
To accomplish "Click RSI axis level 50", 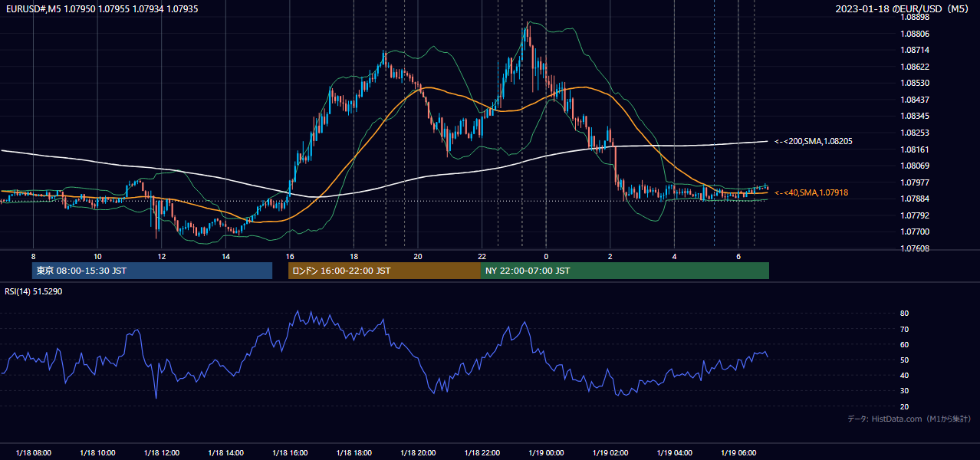I will click(904, 360).
